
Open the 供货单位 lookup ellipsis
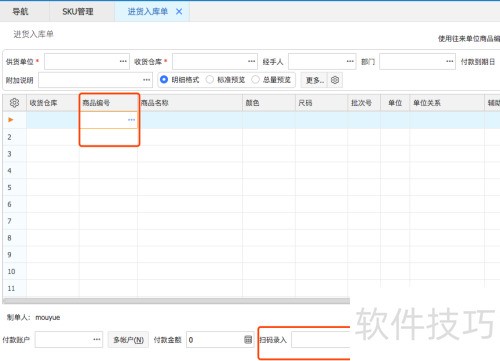[123, 61]
